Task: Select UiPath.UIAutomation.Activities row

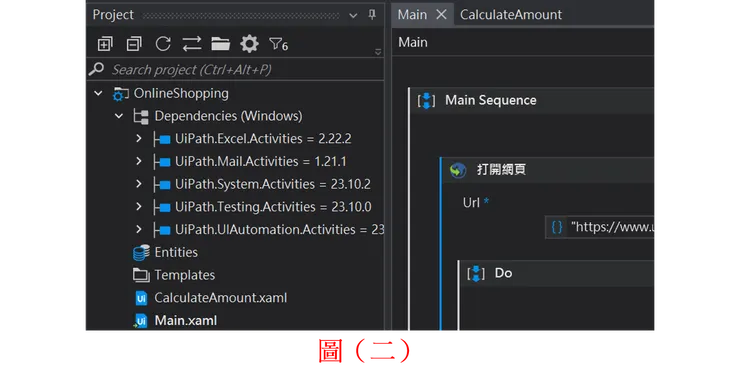Action: pos(279,229)
